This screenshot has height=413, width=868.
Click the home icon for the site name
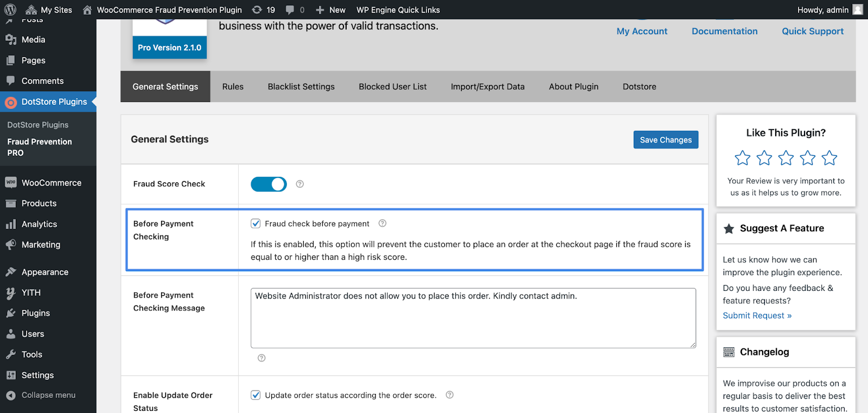[x=87, y=10]
